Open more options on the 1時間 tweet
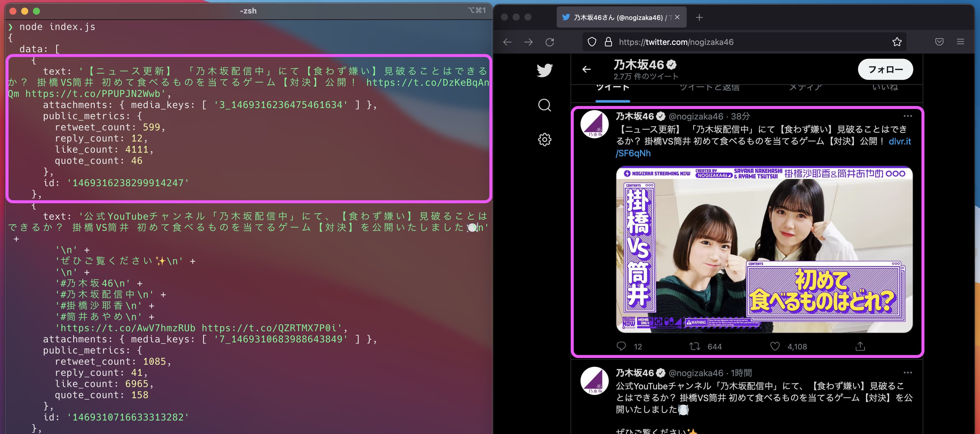 [909, 372]
